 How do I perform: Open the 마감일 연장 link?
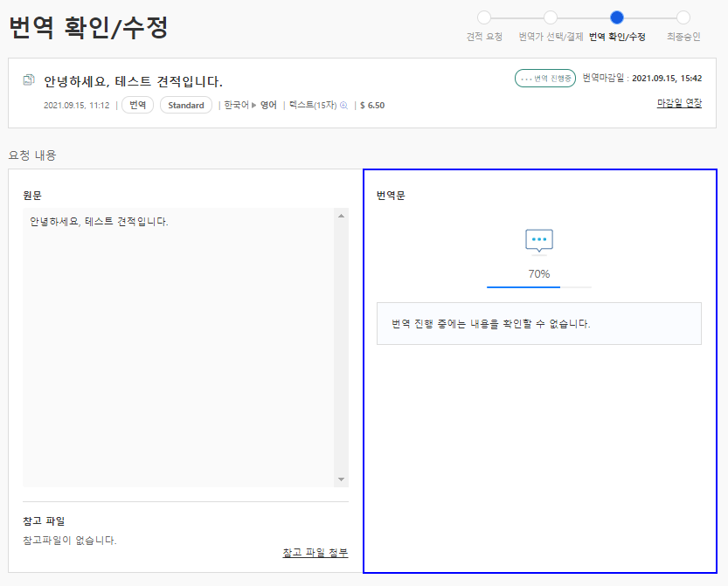pos(679,103)
